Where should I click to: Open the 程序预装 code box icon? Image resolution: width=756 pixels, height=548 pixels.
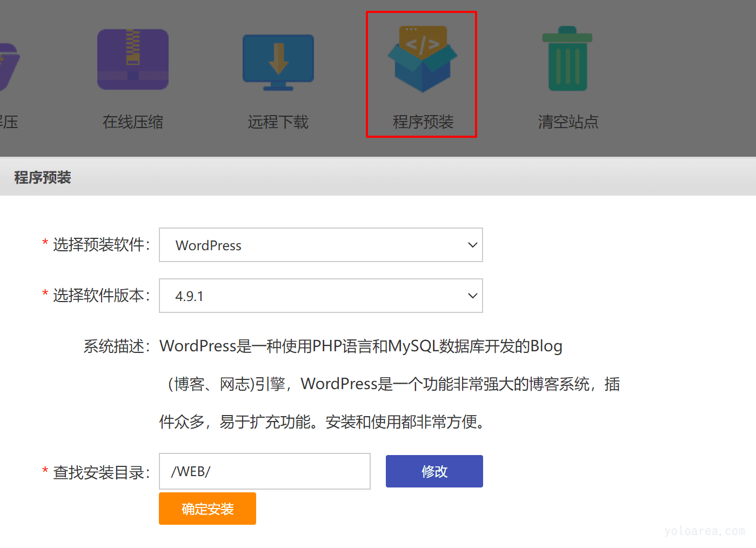tap(422, 59)
